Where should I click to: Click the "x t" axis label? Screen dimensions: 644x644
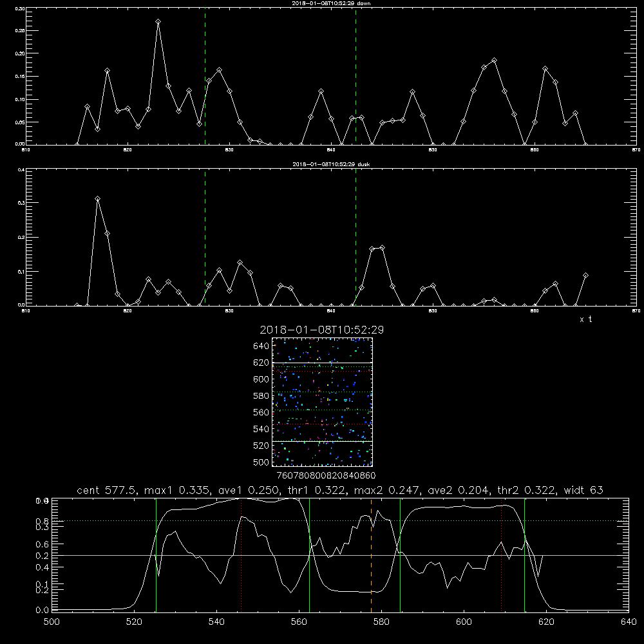click(x=585, y=319)
